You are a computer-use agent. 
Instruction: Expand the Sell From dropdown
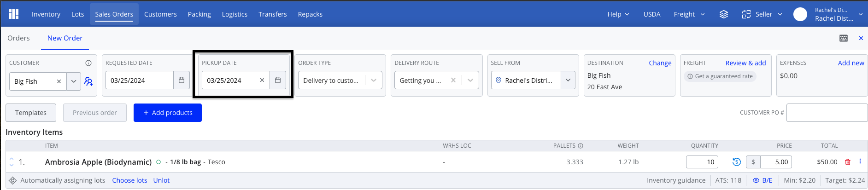coord(568,81)
